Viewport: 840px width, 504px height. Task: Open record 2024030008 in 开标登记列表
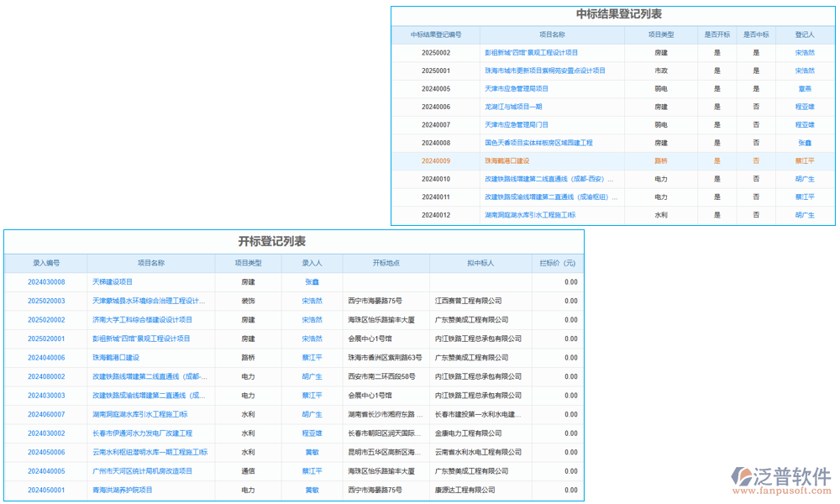46,282
